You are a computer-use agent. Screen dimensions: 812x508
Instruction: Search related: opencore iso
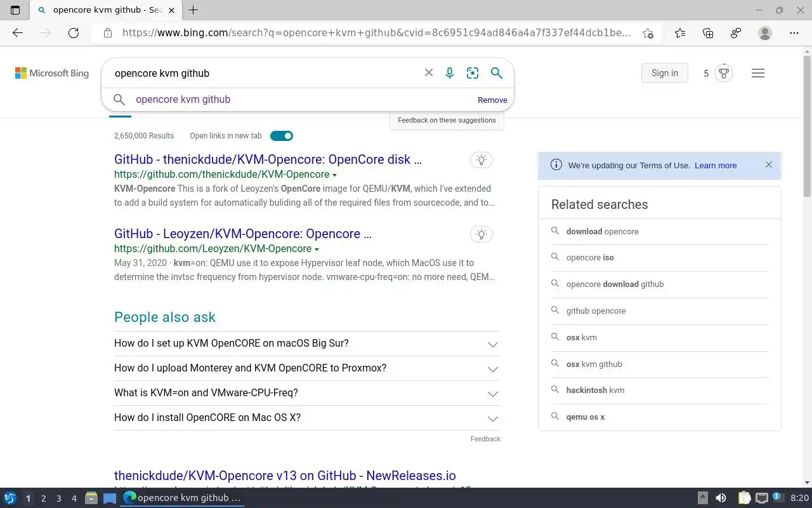(x=590, y=258)
